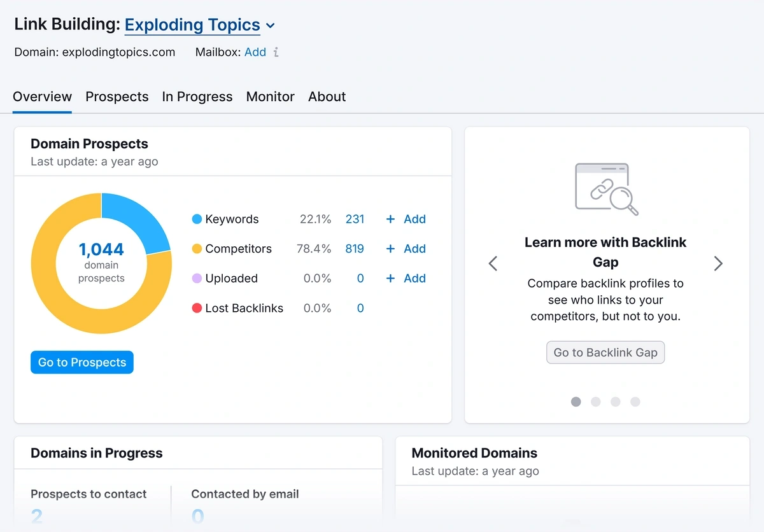Click the plus icon in the Keywords row
Image resolution: width=764 pixels, height=532 pixels.
[390, 219]
